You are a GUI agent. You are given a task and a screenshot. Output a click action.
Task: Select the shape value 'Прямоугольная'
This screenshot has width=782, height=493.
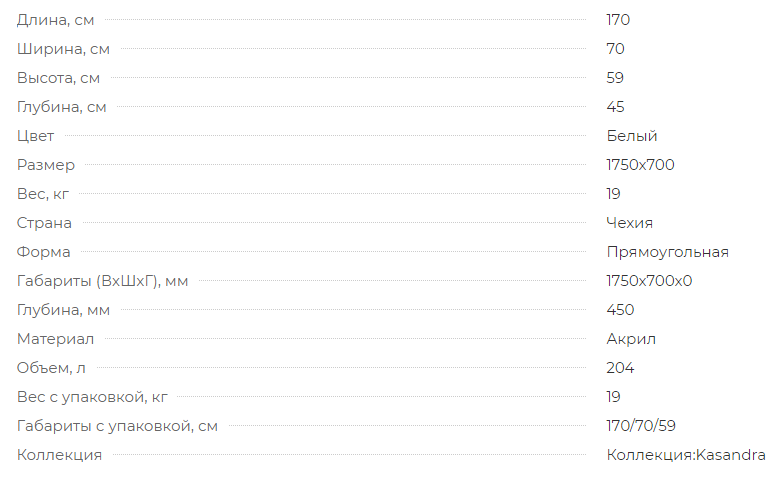click(668, 252)
